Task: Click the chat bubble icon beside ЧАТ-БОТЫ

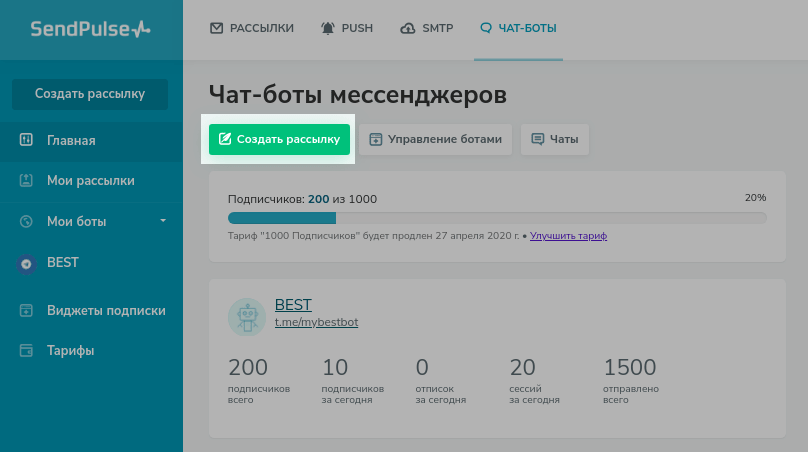Action: coord(486,28)
